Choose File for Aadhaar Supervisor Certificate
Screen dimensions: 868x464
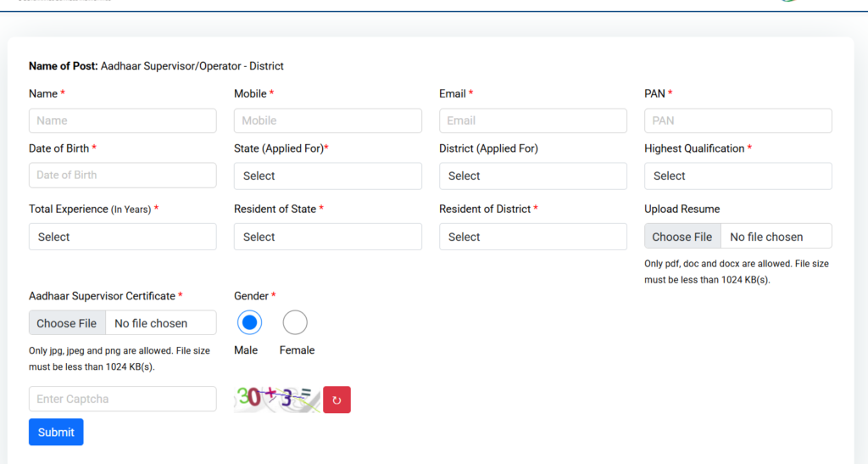[x=66, y=323]
